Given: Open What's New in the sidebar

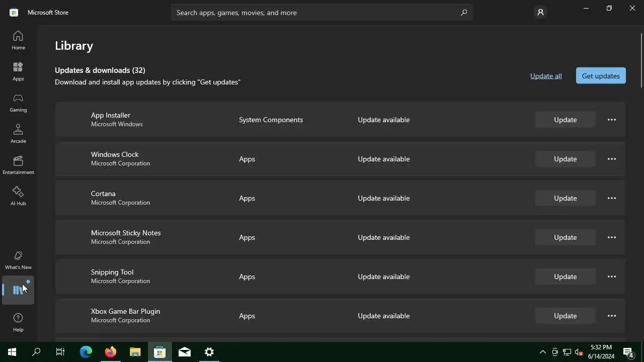Looking at the screenshot, I should pos(18,260).
